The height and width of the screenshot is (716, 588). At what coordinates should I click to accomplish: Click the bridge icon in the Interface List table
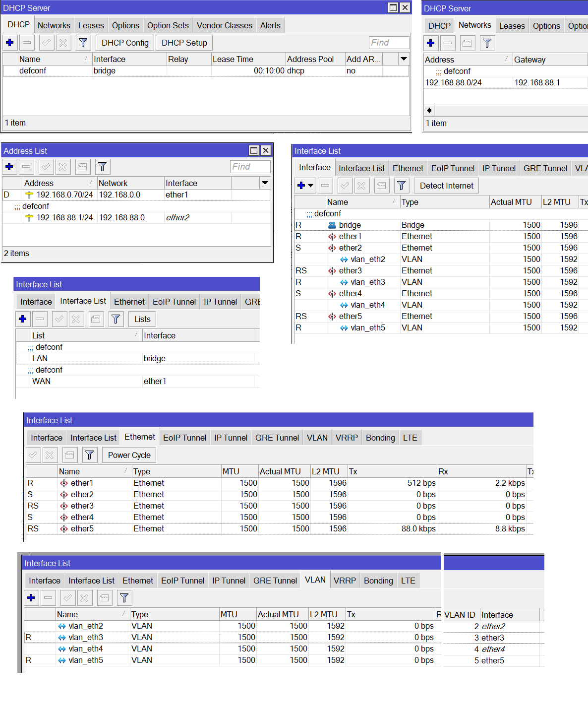[x=332, y=225]
